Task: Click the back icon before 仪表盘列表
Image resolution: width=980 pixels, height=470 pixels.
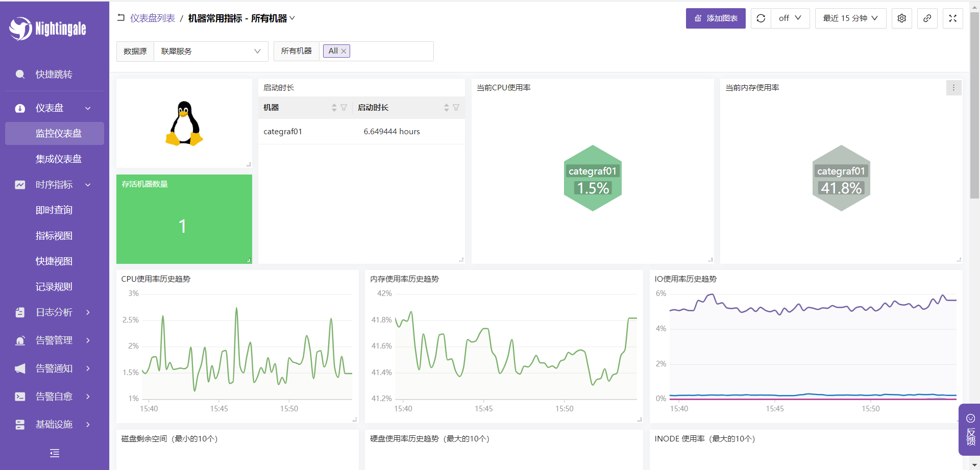Action: tap(121, 18)
